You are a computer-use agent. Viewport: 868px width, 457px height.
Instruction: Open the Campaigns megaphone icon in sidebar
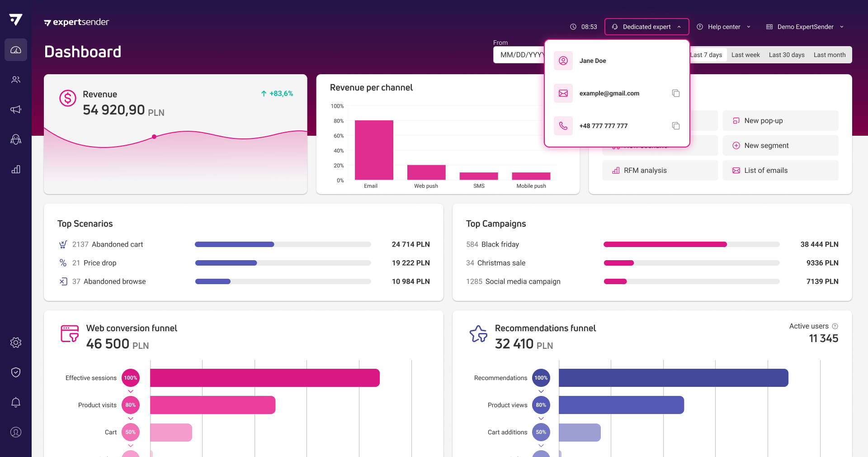(16, 109)
